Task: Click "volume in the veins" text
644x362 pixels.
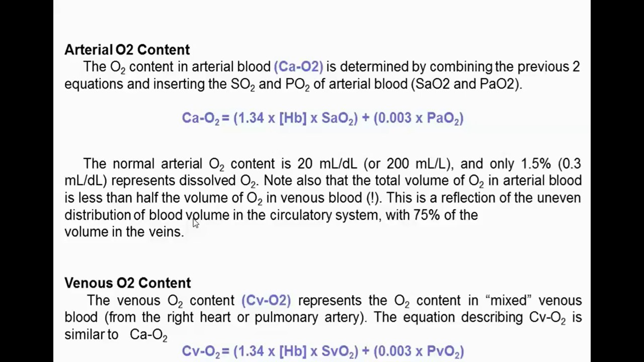Action: pos(124,232)
